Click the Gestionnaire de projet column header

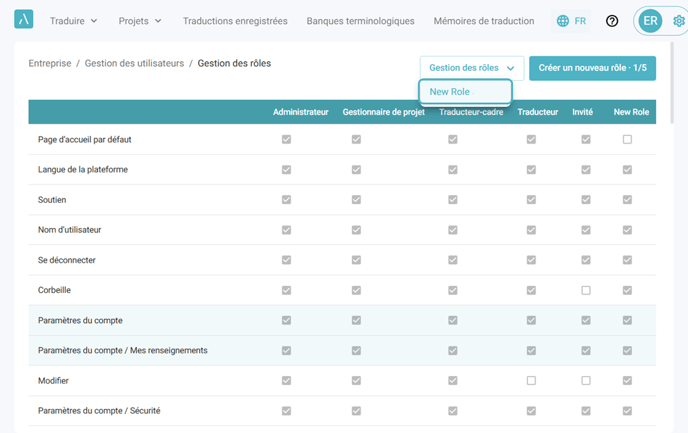click(383, 112)
